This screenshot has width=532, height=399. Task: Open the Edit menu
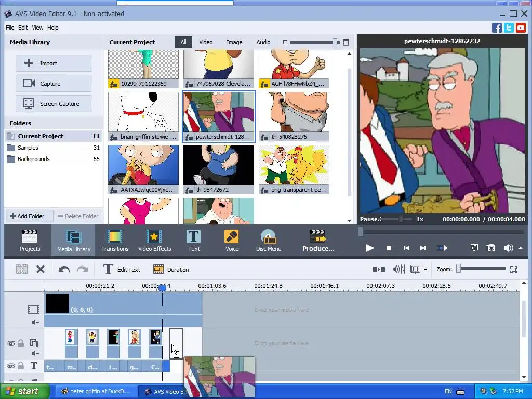[x=23, y=28]
